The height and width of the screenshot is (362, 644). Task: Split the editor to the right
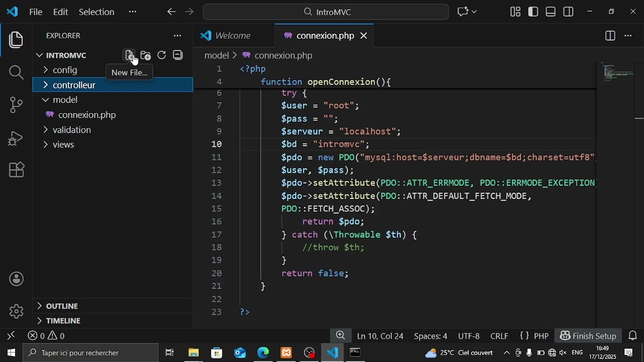[x=610, y=36]
